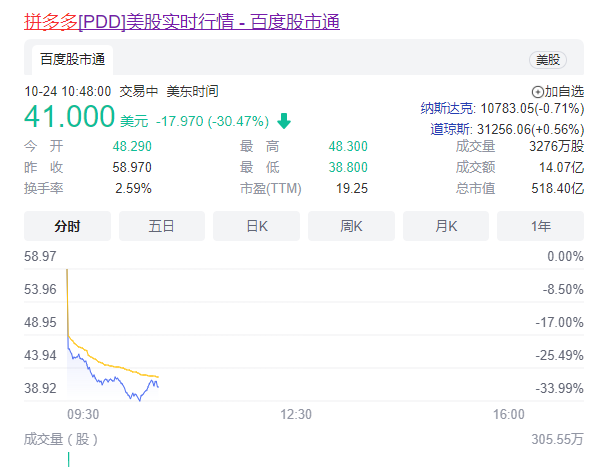This screenshot has height=467, width=603.
Task: Click the 16:00 time axis marker
Action: click(509, 414)
